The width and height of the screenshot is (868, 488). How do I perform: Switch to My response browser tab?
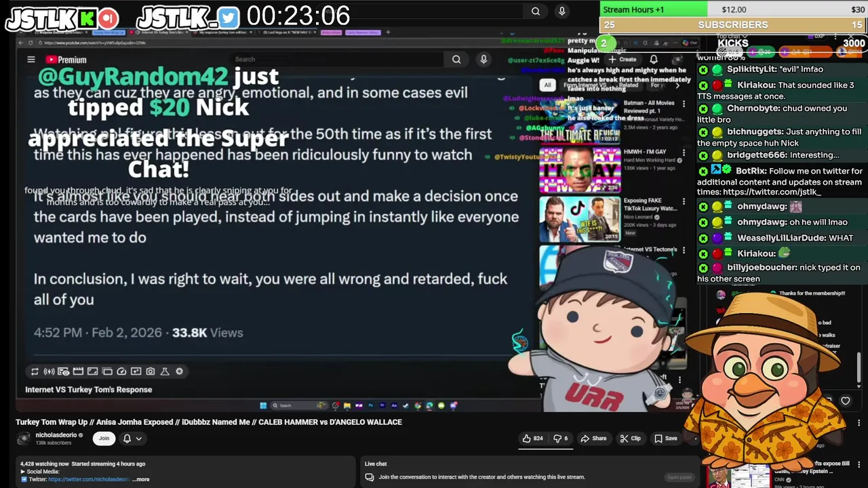224,32
